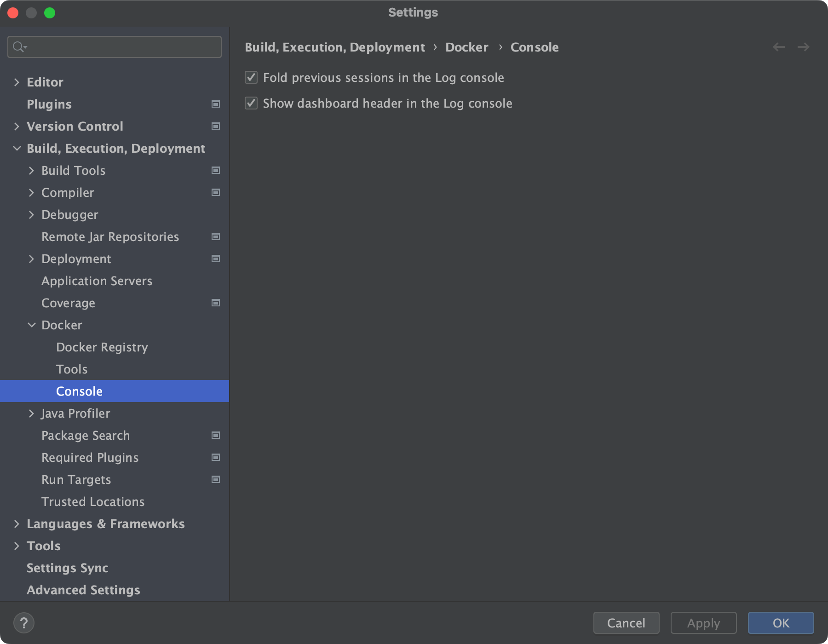
Task: Click the icon next to Coverage
Action: tap(215, 303)
